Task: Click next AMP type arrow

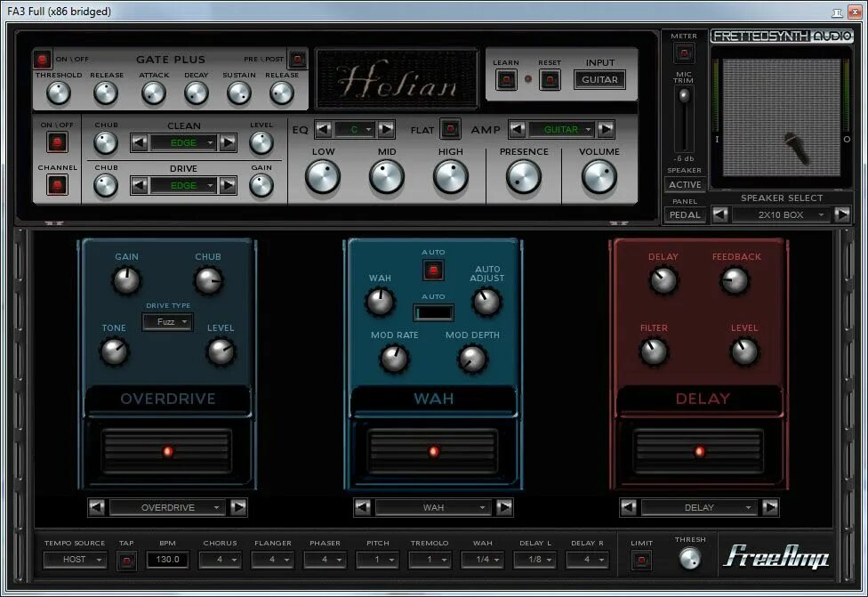Action: [606, 129]
